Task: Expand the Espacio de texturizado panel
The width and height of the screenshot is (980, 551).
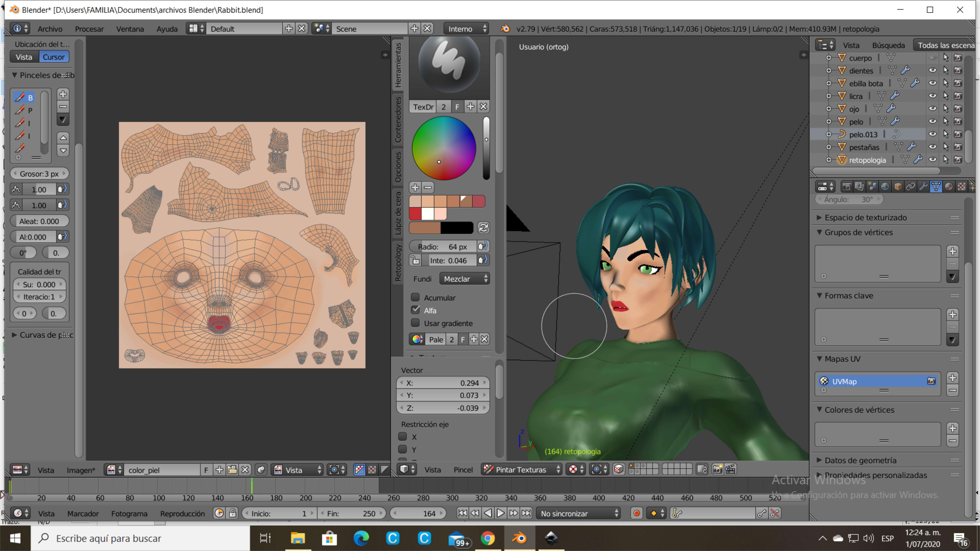Action: click(x=866, y=217)
